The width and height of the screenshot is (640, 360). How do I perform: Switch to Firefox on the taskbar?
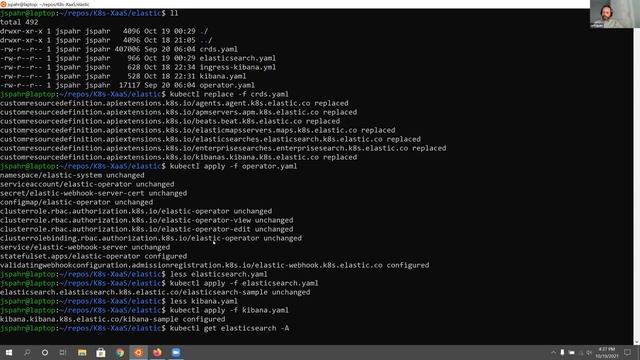click(157, 353)
